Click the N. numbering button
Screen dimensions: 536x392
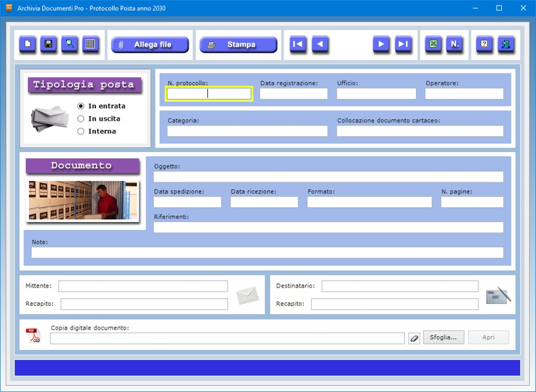(455, 44)
